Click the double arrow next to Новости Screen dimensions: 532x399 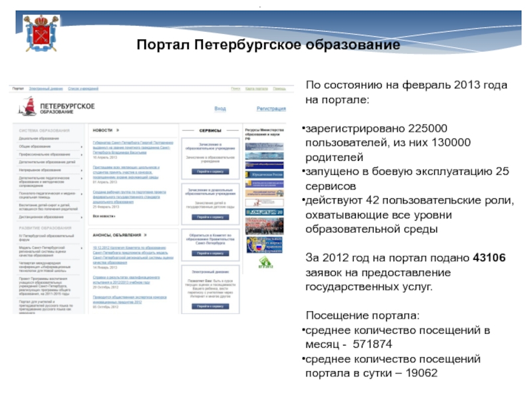click(x=118, y=130)
